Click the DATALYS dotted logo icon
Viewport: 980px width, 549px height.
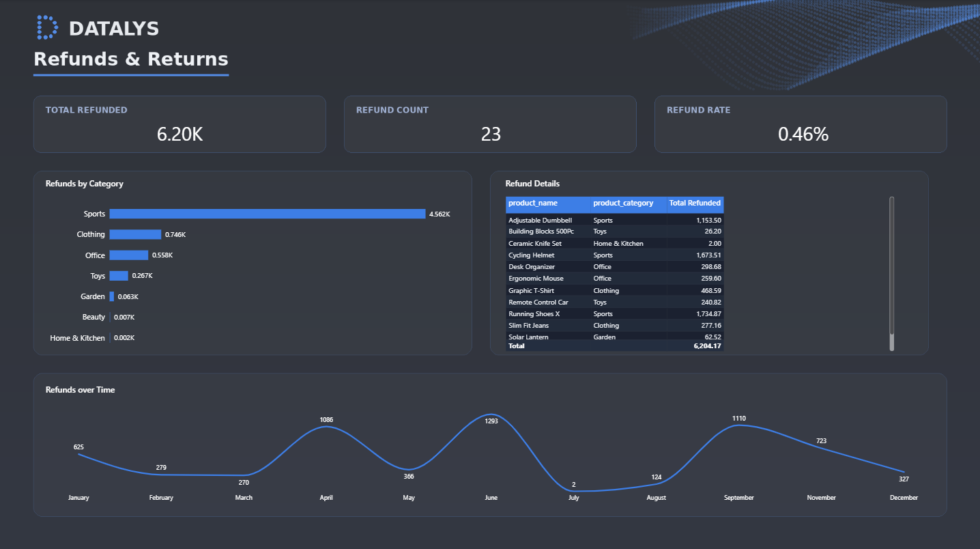point(47,27)
